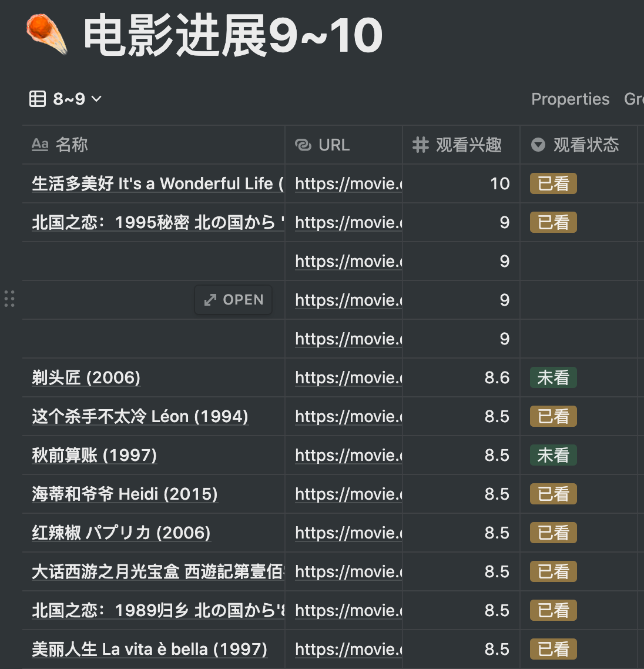The image size is (644, 669).
Task: Click the Aa icon in 名称 header
Action: pos(40,145)
